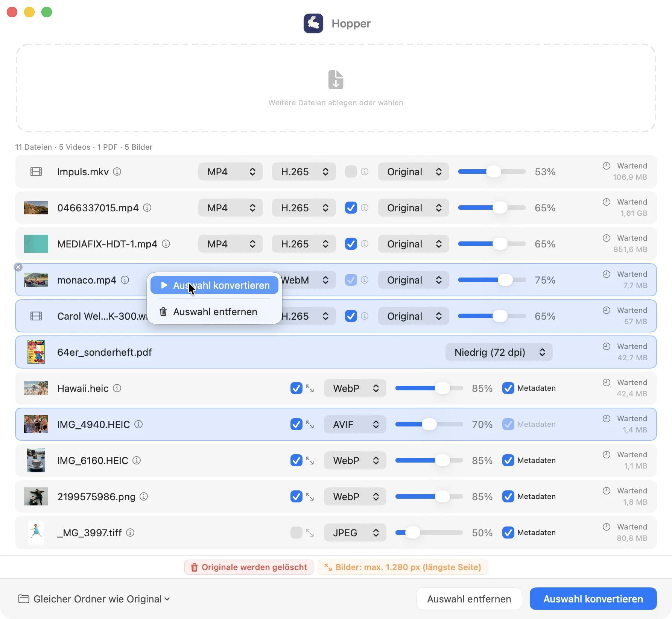Screen dimensions: 672x619
Task: Enable the unchecked box on Impuls.mkv row
Action: [351, 172]
